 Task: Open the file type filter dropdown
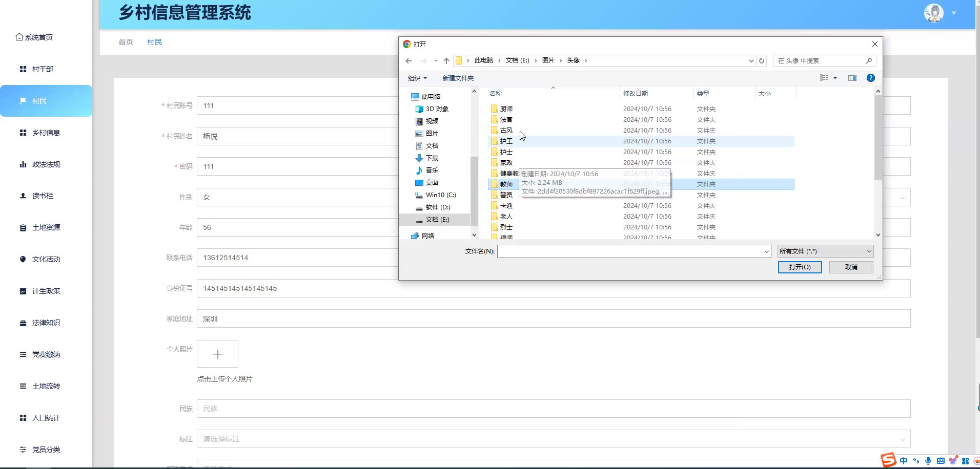click(x=825, y=251)
